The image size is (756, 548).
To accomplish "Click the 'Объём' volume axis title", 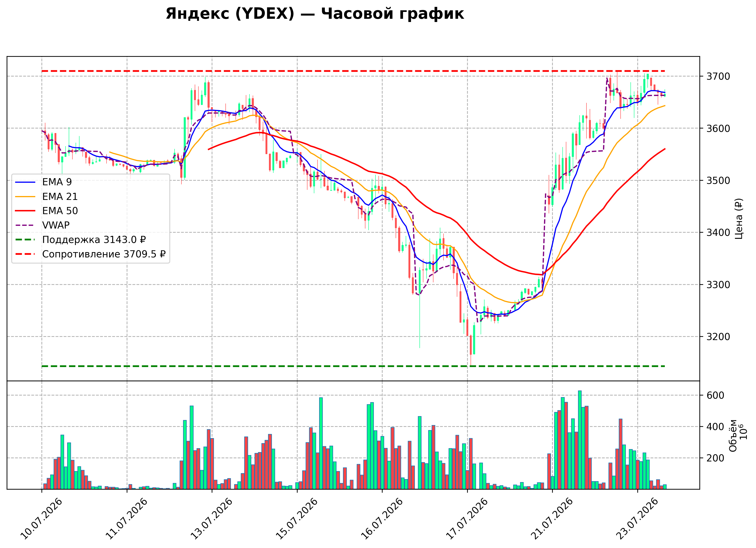I will click(733, 435).
